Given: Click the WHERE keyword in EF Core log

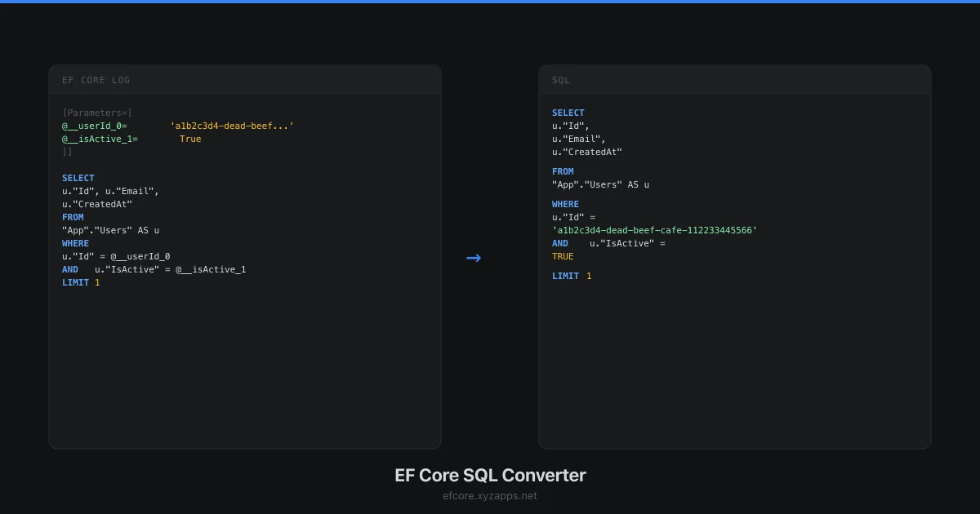Looking at the screenshot, I should point(75,243).
